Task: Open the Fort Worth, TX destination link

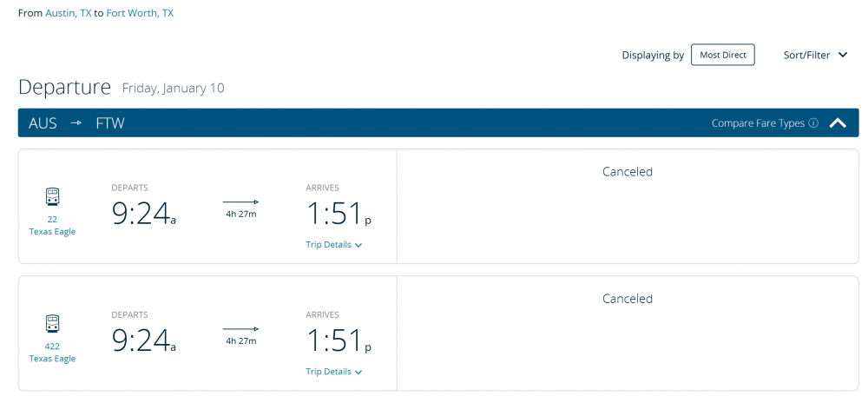Action: point(140,14)
